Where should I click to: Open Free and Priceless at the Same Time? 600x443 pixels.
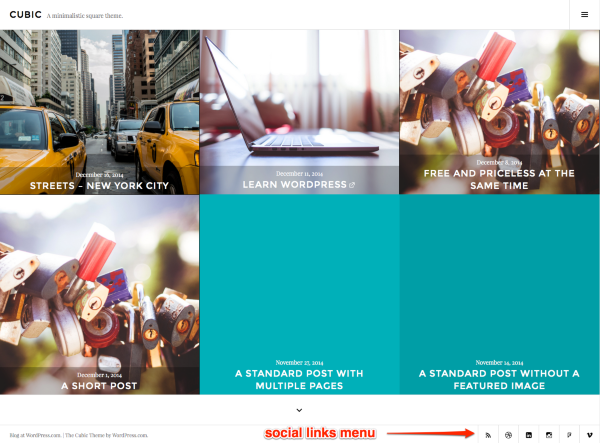[x=499, y=179]
